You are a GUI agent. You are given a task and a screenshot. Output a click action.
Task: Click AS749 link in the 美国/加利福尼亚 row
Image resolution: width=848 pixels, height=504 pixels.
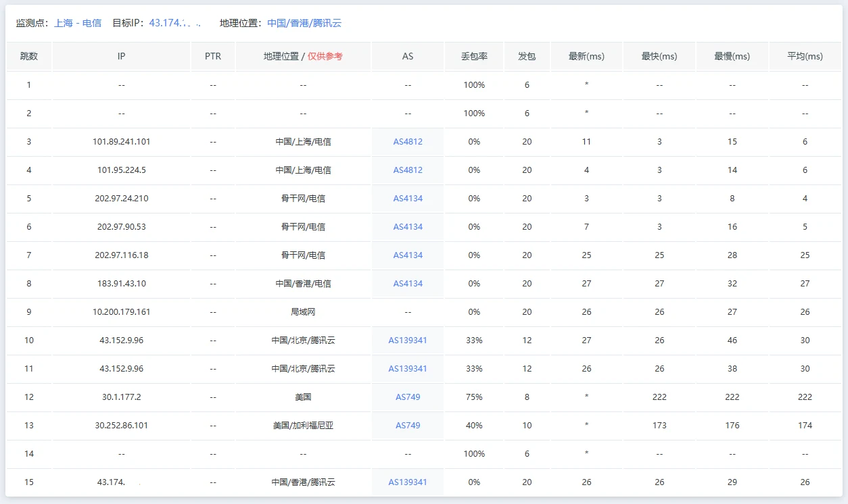[x=408, y=426]
